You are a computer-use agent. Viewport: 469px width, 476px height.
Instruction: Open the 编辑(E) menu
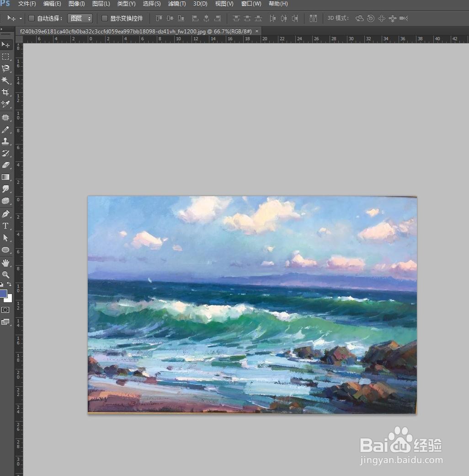(52, 4)
